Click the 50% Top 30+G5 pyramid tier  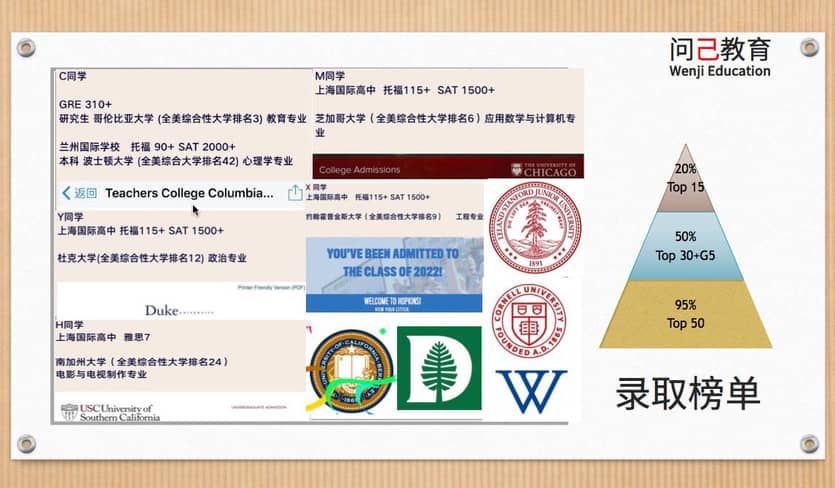pyautogui.click(x=685, y=246)
